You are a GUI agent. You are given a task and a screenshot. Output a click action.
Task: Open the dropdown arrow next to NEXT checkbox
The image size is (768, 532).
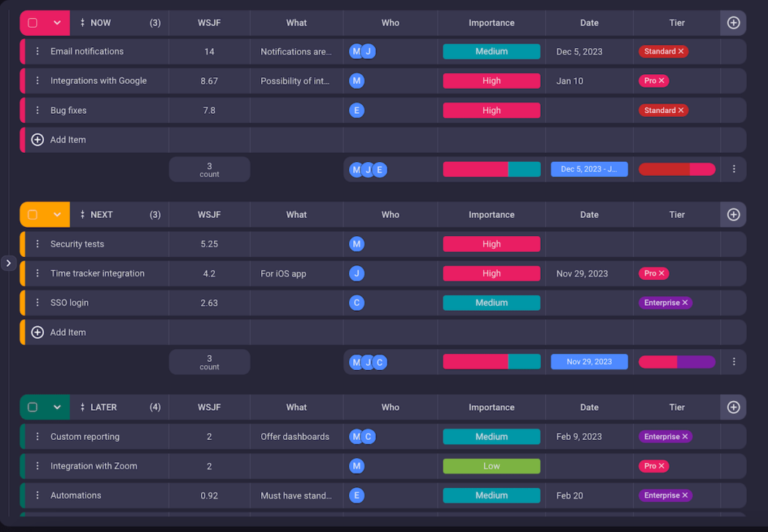point(55,214)
